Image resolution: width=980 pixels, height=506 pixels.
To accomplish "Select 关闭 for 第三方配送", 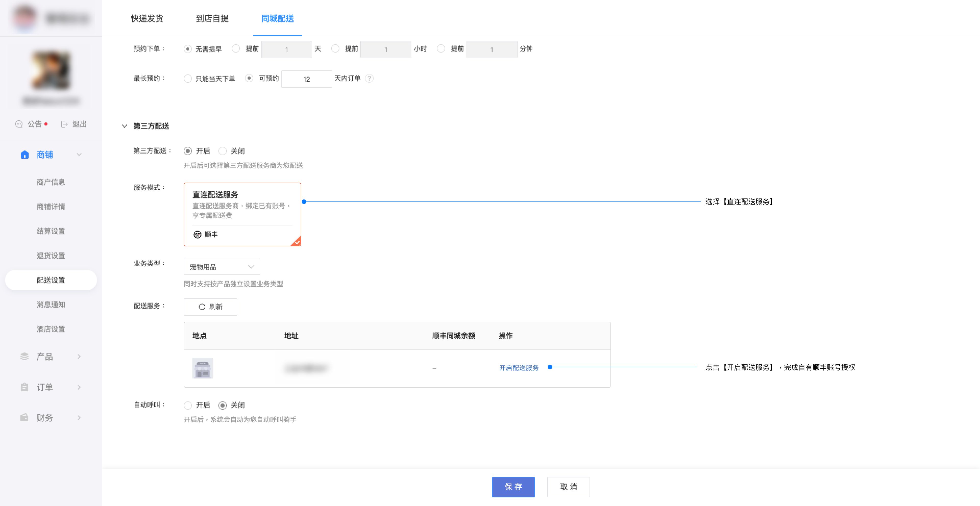I will point(223,151).
